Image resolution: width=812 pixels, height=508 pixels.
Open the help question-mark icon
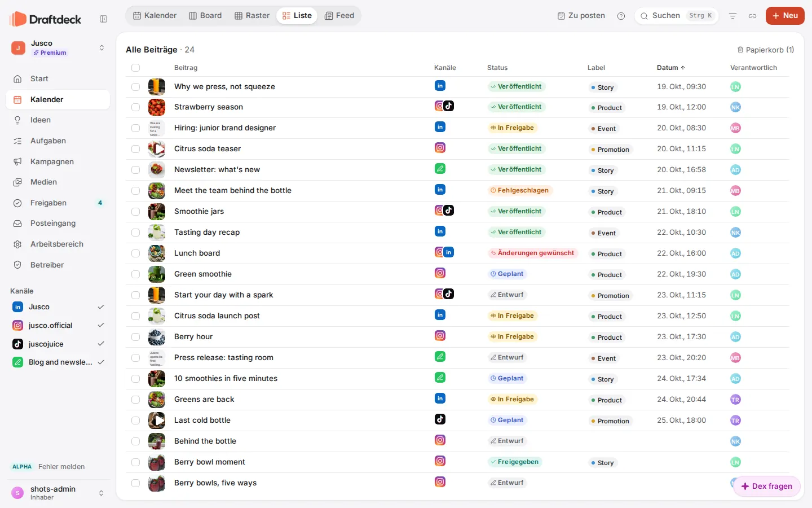point(621,16)
